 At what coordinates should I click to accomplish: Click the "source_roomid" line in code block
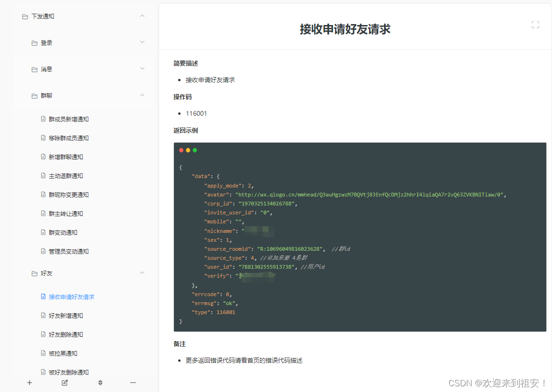point(277,249)
